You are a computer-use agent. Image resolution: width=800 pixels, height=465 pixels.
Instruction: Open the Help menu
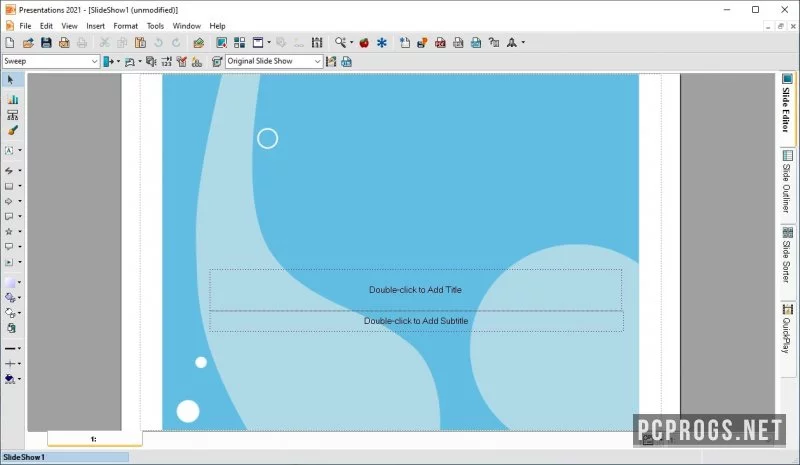point(217,26)
